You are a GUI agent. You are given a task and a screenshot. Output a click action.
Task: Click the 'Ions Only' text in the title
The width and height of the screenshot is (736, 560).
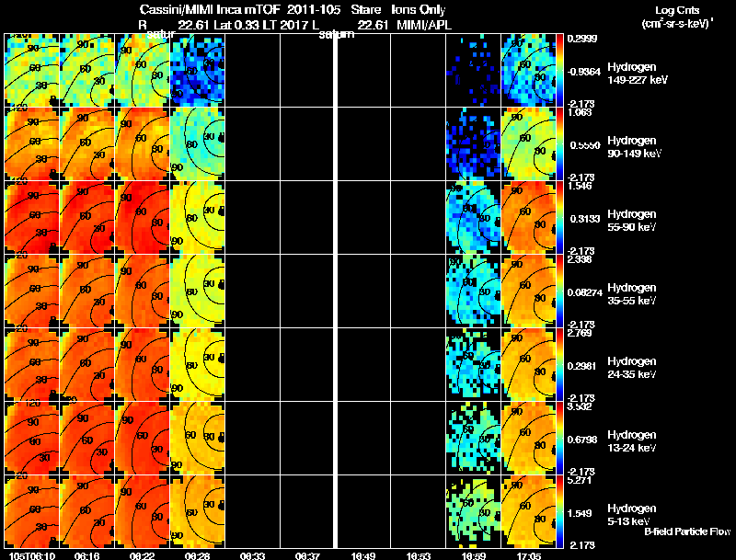pyautogui.click(x=419, y=9)
